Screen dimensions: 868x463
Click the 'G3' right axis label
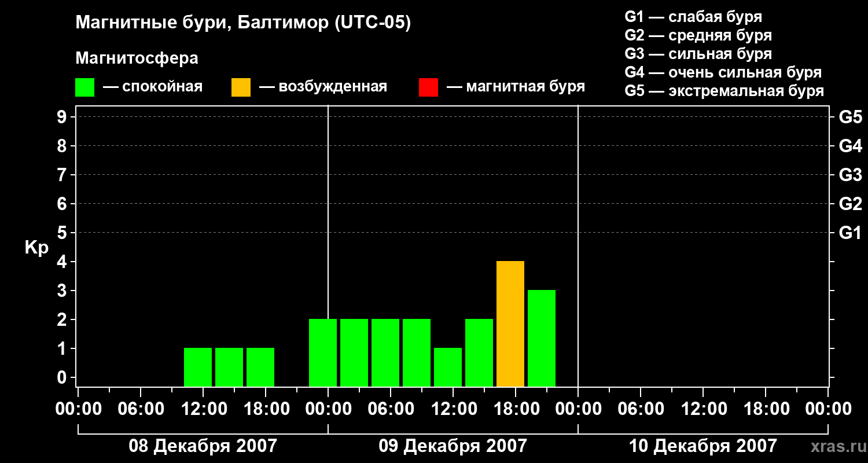(851, 175)
